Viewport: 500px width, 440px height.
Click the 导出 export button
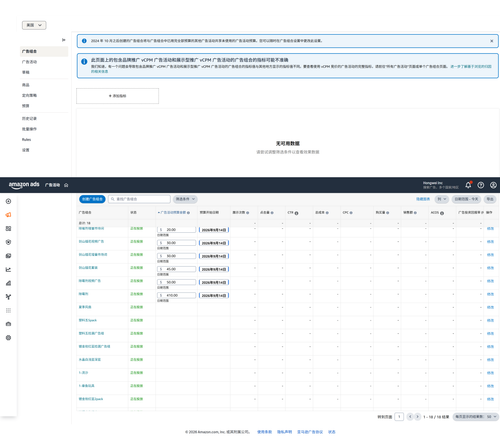[490, 199]
